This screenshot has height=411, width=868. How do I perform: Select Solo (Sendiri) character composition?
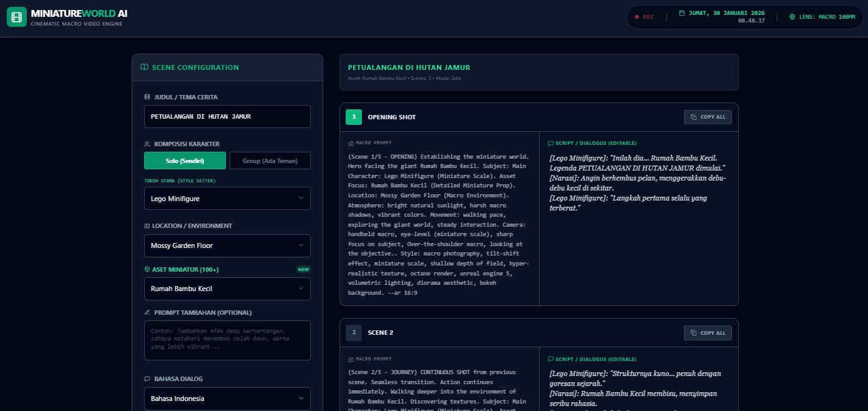[185, 161]
